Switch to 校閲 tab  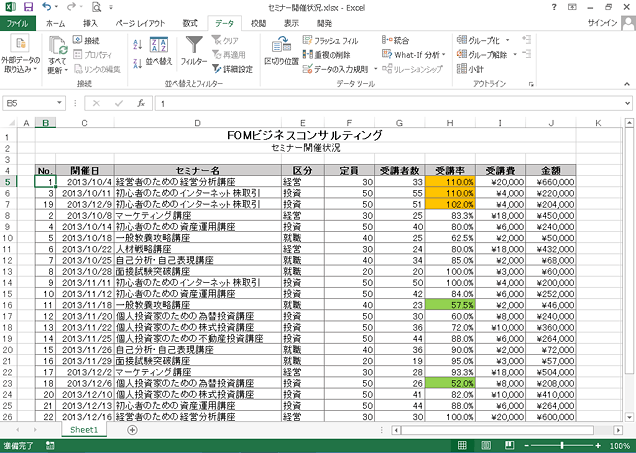pos(258,23)
